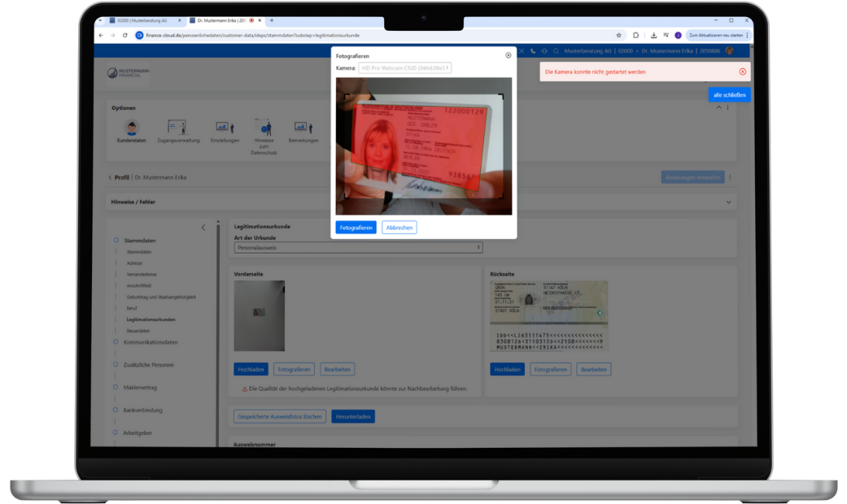Reload the page in the browser
The width and height of the screenshot is (847, 504).
[124, 35]
